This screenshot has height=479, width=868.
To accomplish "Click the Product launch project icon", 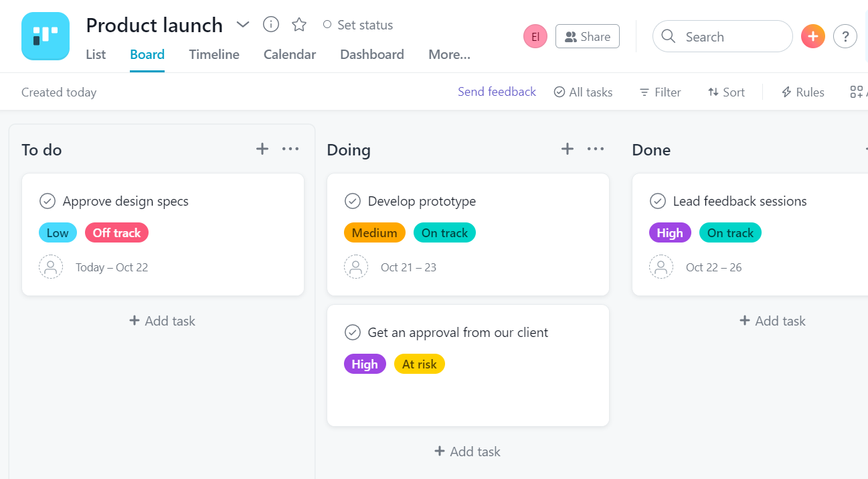I will tap(44, 36).
